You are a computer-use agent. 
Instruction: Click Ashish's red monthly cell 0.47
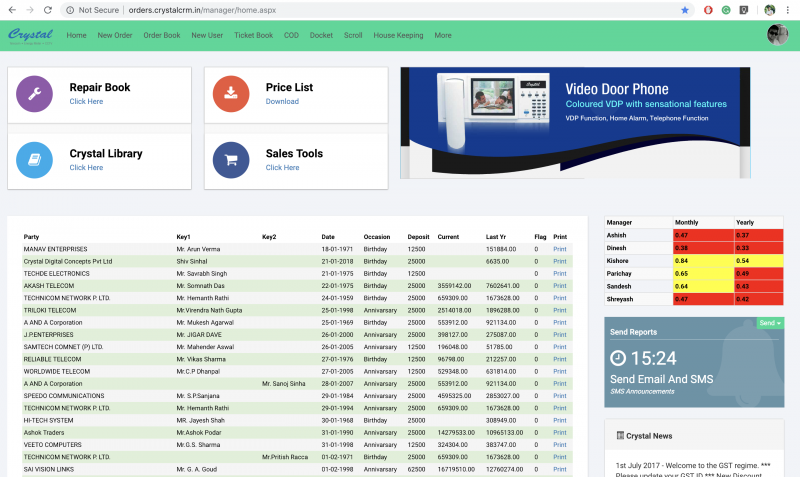(703, 235)
